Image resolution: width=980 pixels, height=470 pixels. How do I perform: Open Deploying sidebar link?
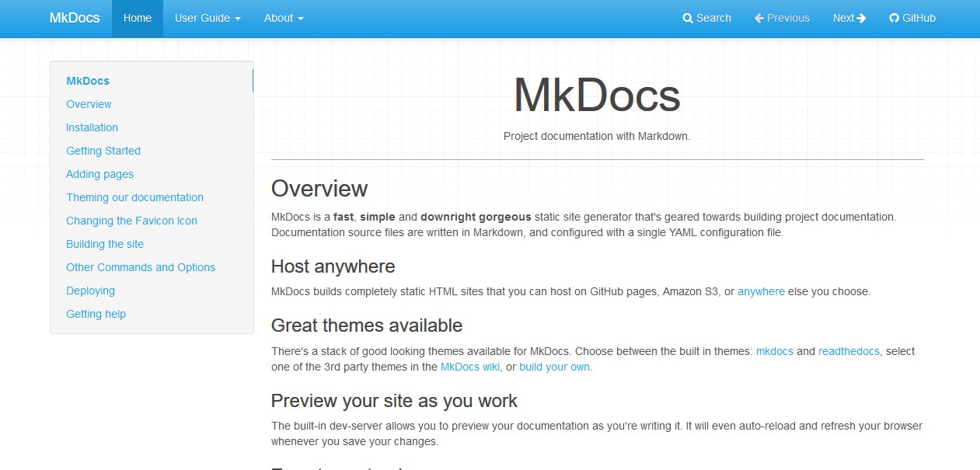pyautogui.click(x=90, y=291)
